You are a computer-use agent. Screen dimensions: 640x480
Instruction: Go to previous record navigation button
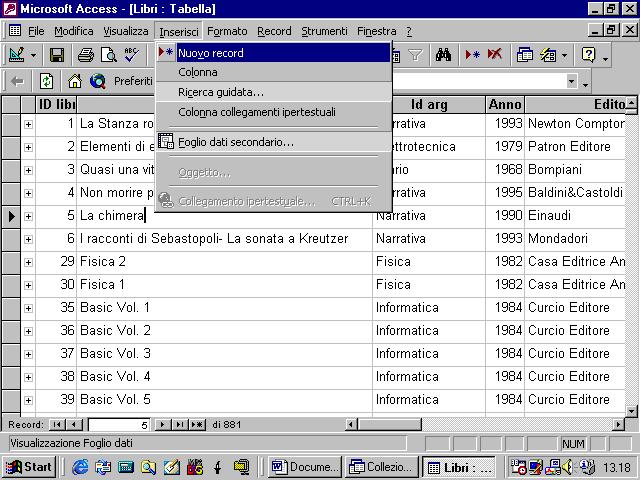point(74,424)
